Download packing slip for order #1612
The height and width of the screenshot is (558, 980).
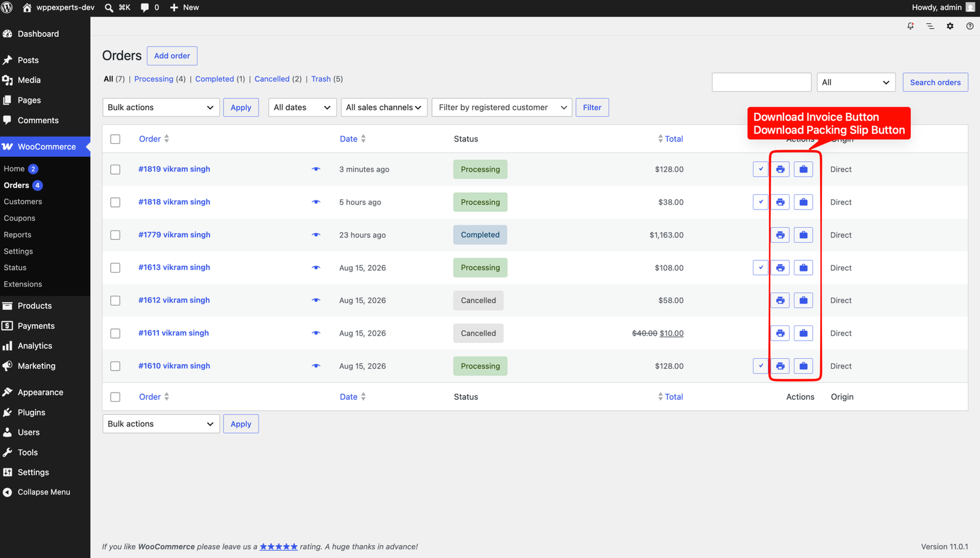tap(803, 300)
